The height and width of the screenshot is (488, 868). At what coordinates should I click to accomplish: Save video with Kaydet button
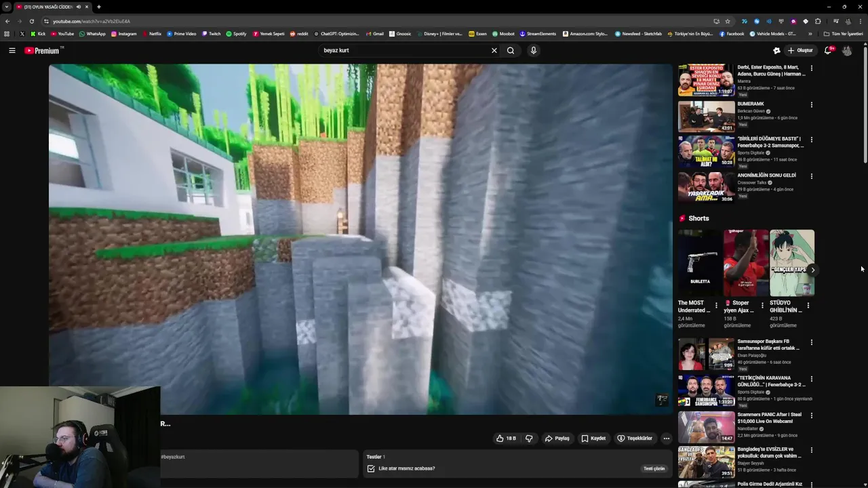coord(593,439)
